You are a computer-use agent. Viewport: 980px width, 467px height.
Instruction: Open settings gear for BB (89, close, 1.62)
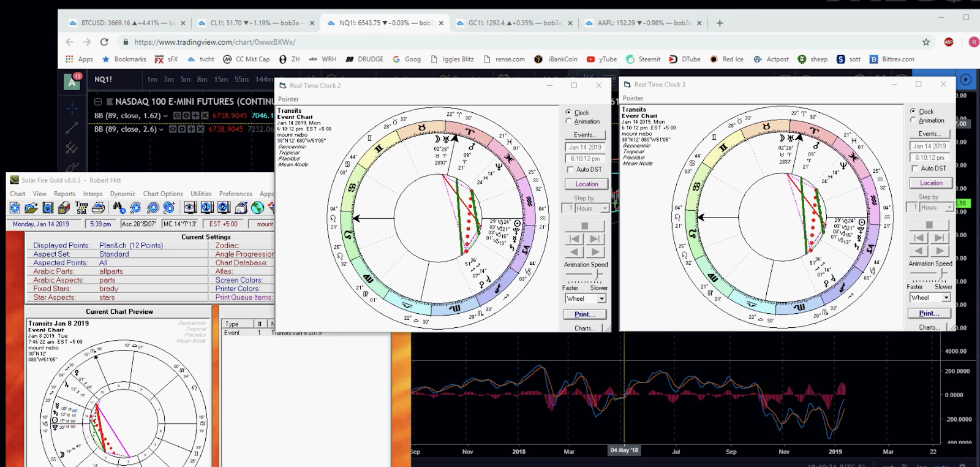pos(186,115)
